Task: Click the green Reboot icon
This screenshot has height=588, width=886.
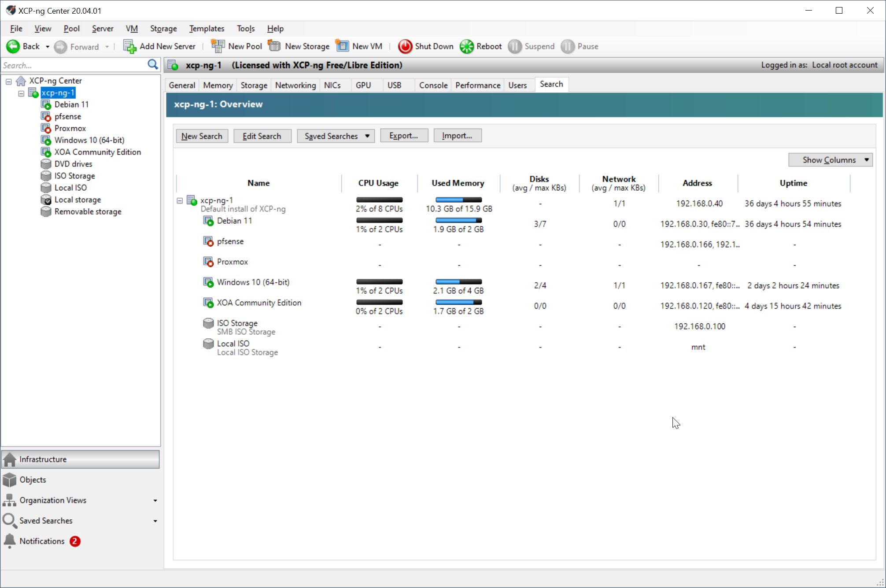Action: [466, 46]
